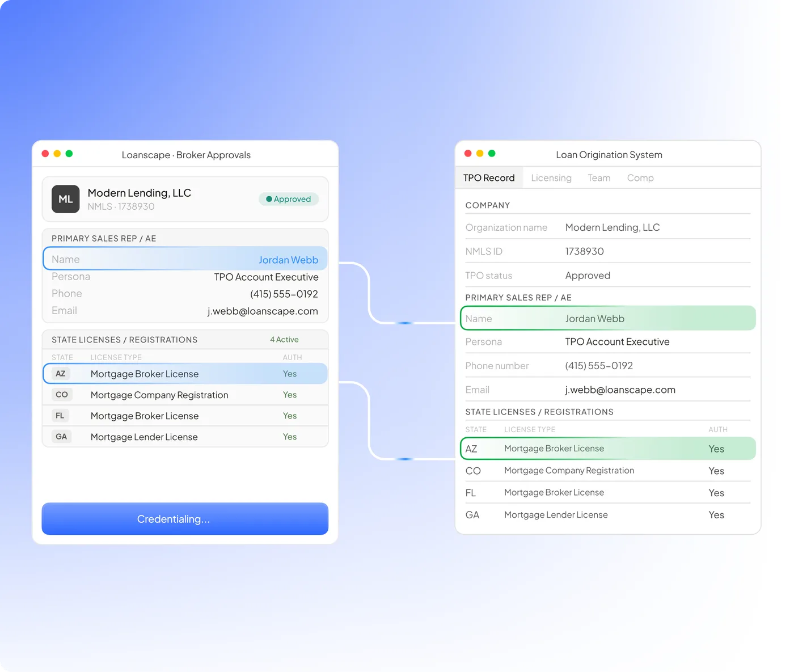Select Jordan Webb name in Loanscape window

point(288,260)
